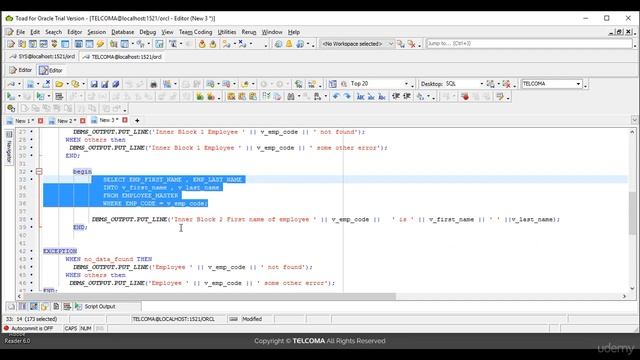Click the FROM EMPLOYEE_MASTER line
The width and height of the screenshot is (640, 360).
pos(141,196)
